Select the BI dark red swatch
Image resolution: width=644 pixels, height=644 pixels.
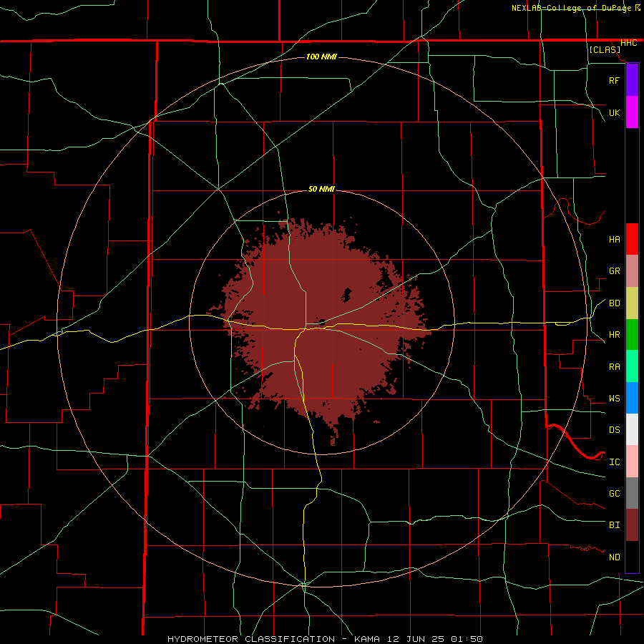coord(632,525)
